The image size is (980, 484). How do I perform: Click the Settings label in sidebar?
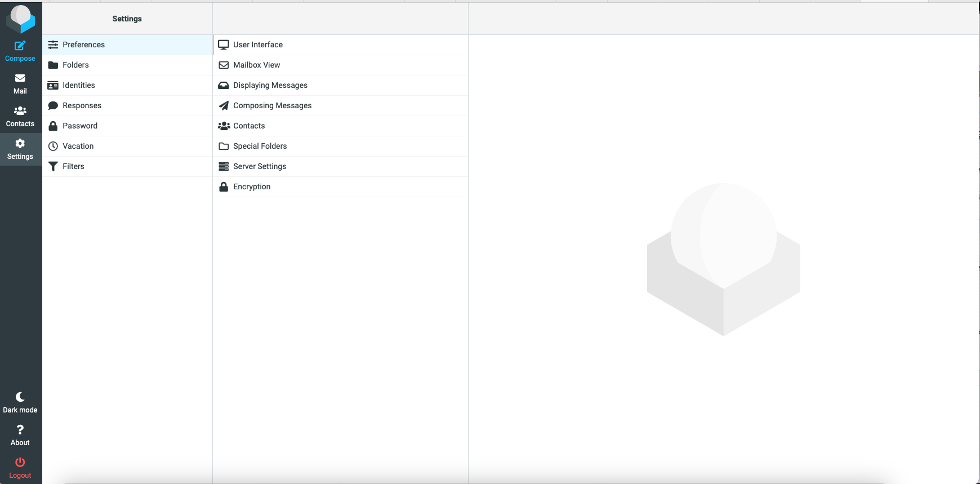pyautogui.click(x=20, y=157)
